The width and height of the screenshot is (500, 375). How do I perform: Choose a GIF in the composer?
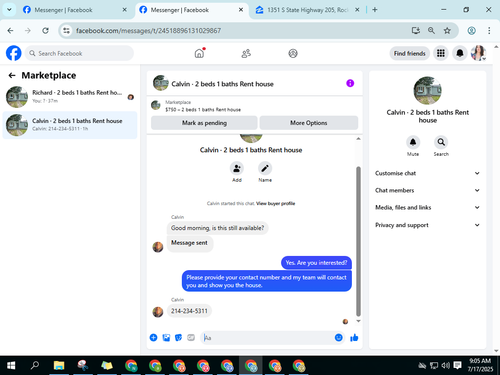click(191, 338)
